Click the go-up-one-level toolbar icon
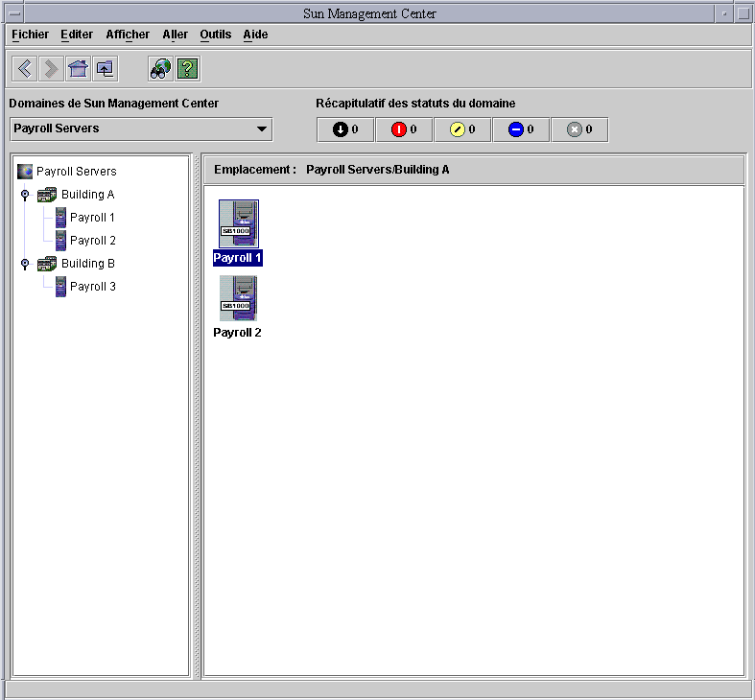Image resolution: width=755 pixels, height=700 pixels. click(x=105, y=69)
